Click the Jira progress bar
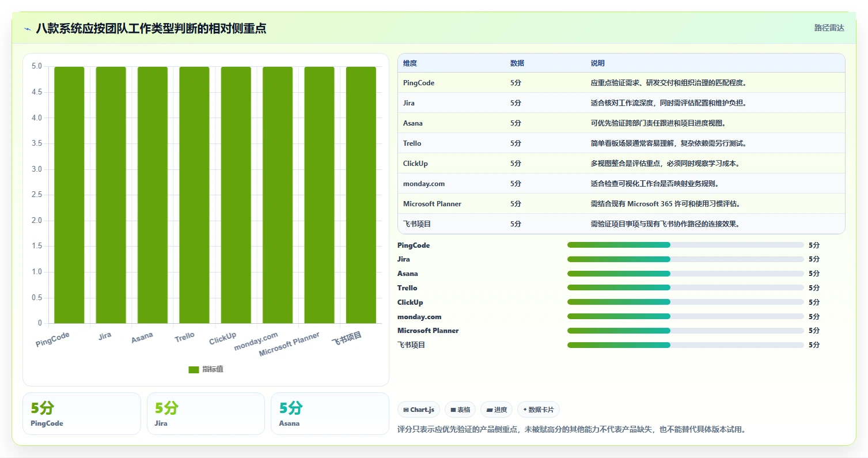 685,259
